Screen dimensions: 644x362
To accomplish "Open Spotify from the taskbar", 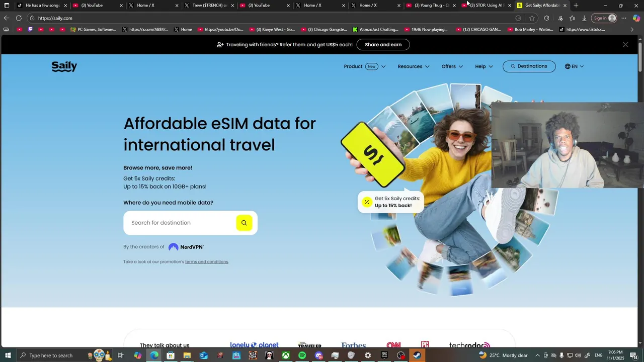I will coord(302,355).
